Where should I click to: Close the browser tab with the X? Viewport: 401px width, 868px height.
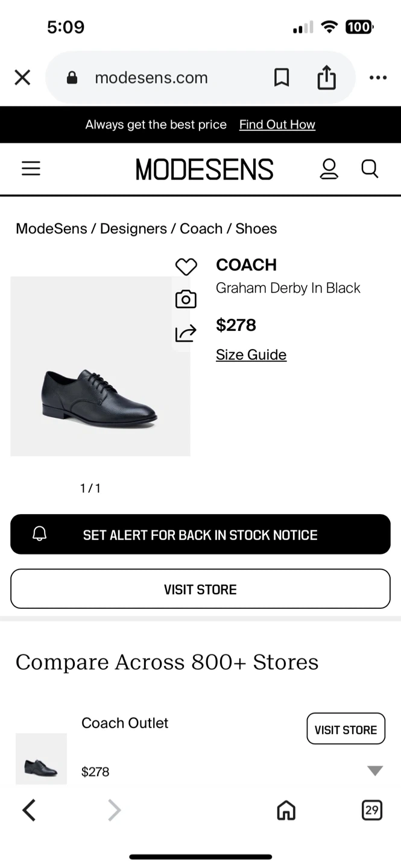[x=22, y=77]
